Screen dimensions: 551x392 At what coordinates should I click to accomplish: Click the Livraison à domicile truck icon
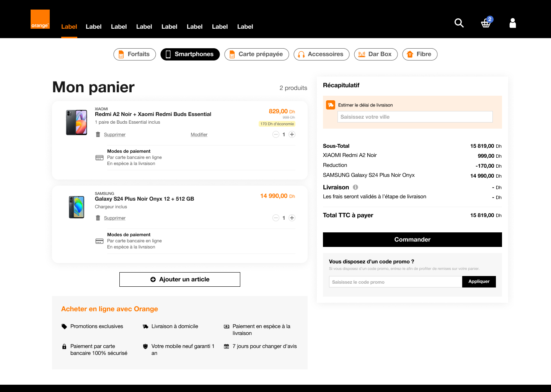pos(145,327)
